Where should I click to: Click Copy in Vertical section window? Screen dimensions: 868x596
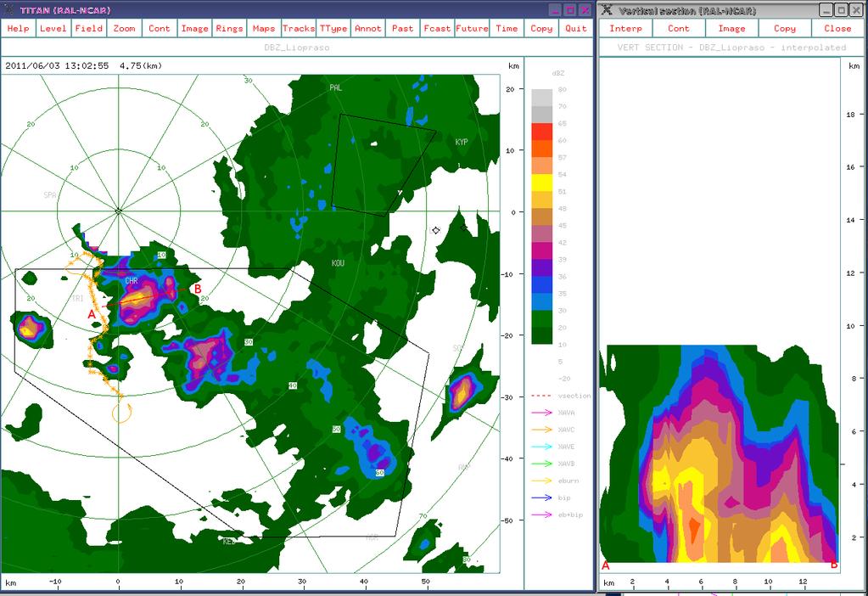coord(784,28)
